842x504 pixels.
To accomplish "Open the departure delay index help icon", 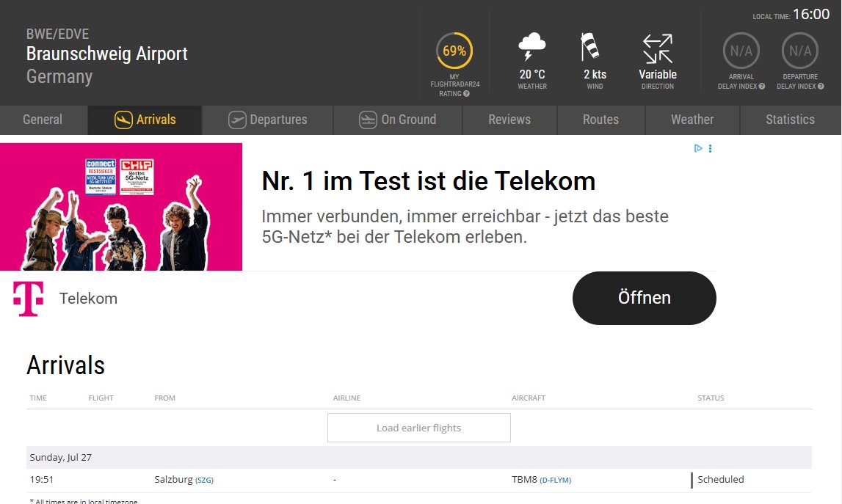I will 821,87.
